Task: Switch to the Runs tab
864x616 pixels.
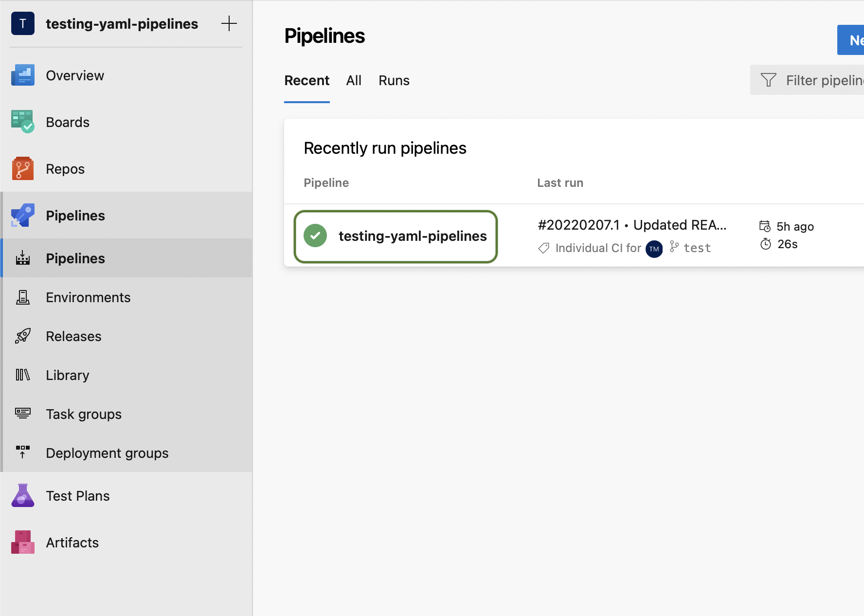Action: (394, 81)
